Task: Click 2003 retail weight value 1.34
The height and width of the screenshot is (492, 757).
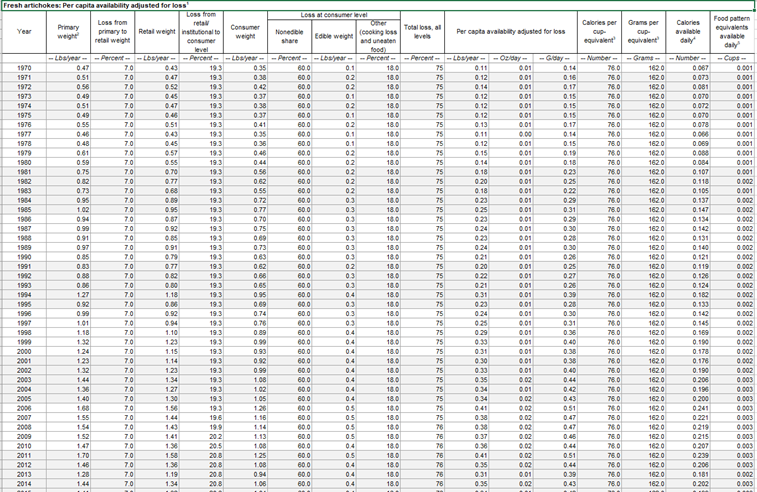Action: coord(157,380)
